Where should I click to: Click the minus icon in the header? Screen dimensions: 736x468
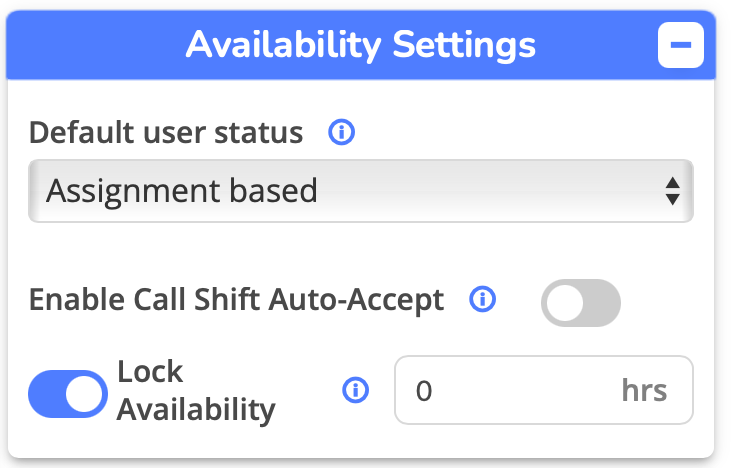pyautogui.click(x=681, y=45)
